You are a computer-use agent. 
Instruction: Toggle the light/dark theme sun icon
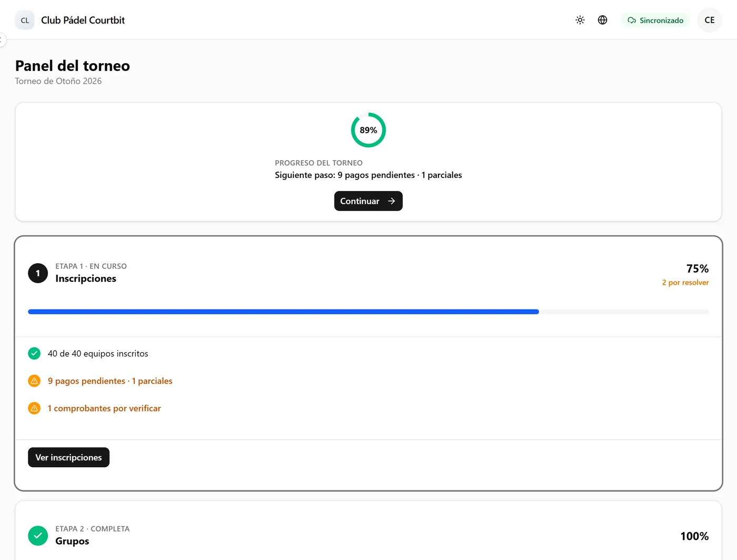pos(580,20)
